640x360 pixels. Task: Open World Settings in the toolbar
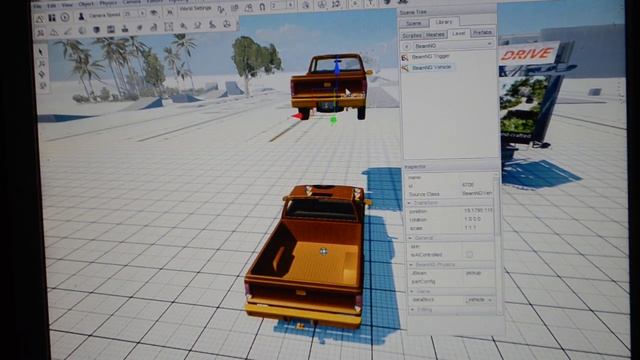(196, 9)
